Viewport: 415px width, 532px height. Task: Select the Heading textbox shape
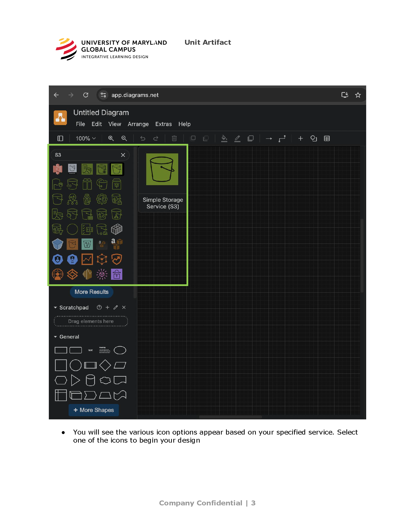(105, 350)
